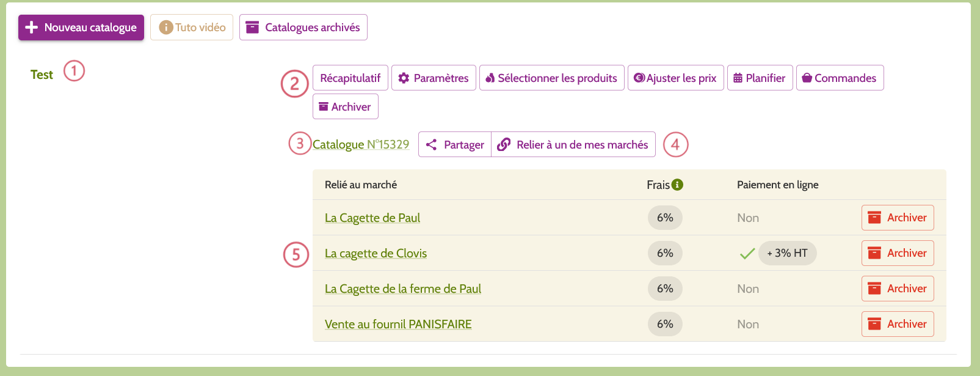980x376 pixels.
Task: Open catalogue settings via the Paramètres gear icon
Action: tap(405, 78)
